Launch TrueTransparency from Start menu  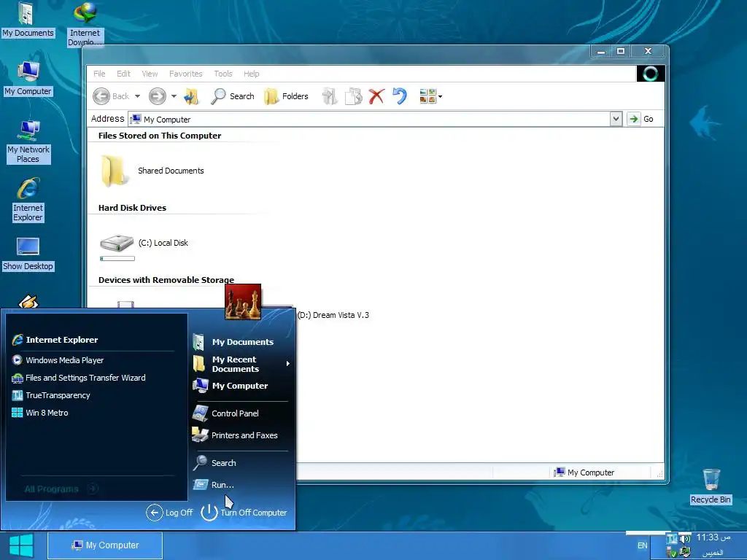(x=51, y=395)
